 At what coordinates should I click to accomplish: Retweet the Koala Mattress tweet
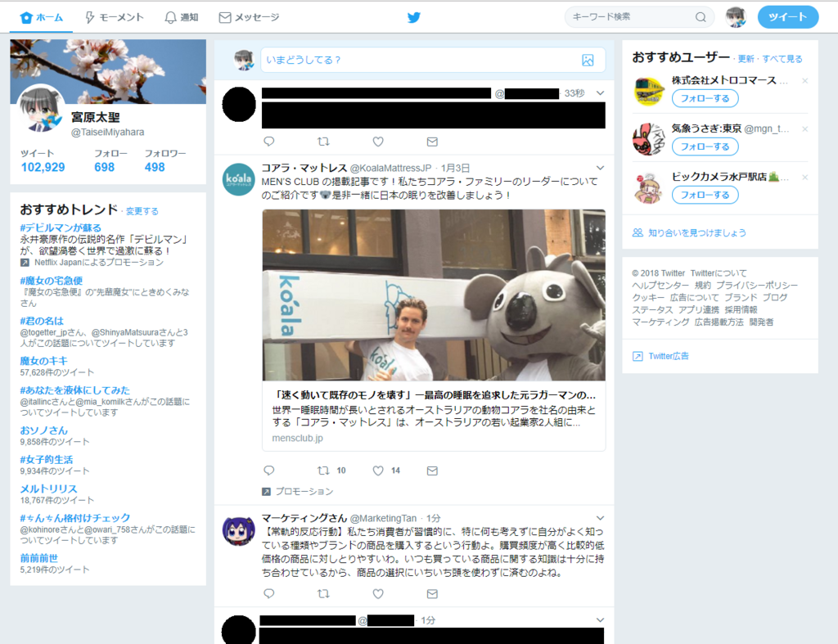tap(323, 471)
